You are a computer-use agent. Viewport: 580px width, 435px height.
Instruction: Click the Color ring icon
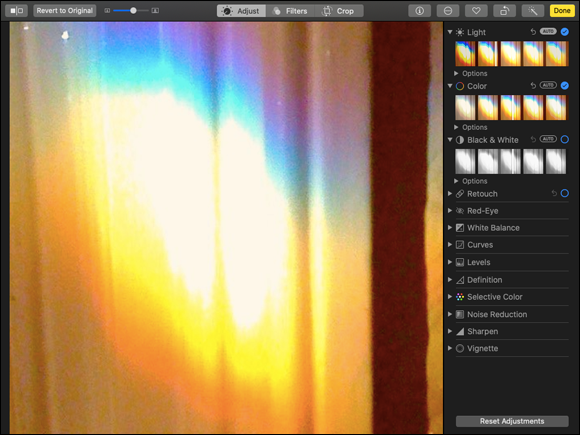coord(460,86)
